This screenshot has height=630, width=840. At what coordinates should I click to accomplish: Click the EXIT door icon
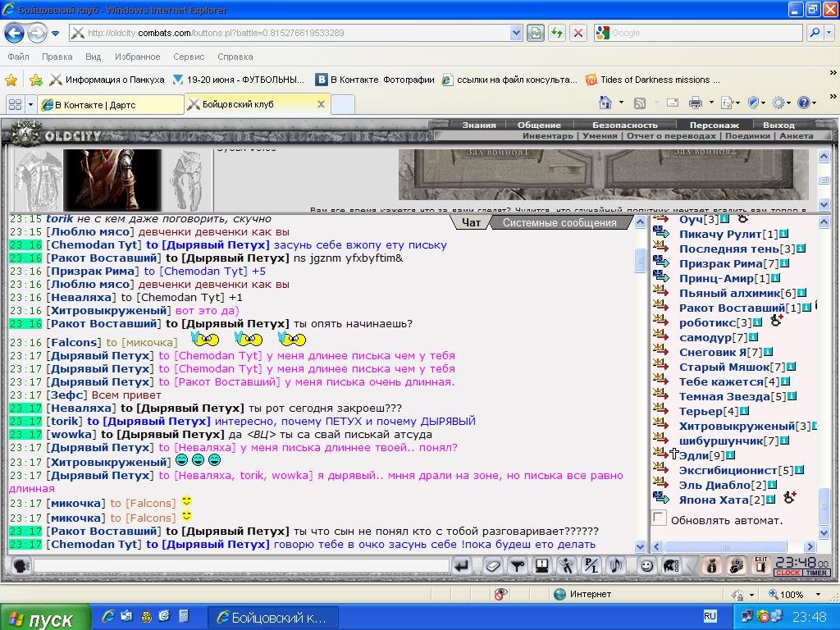(x=760, y=566)
